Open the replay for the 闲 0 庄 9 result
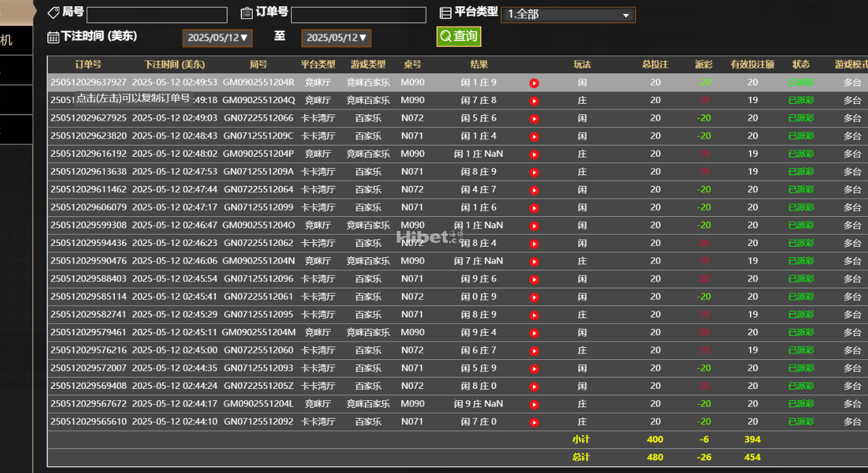 [534, 296]
